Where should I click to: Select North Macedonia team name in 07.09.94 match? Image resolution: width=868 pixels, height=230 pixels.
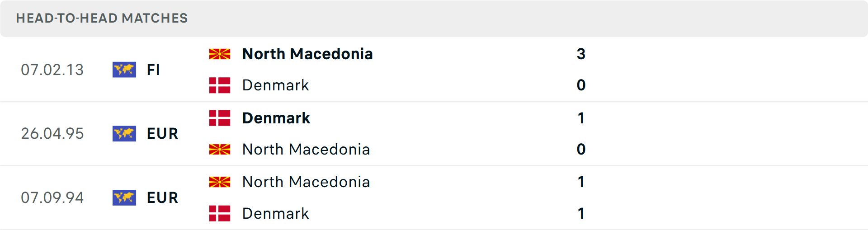coord(306,182)
